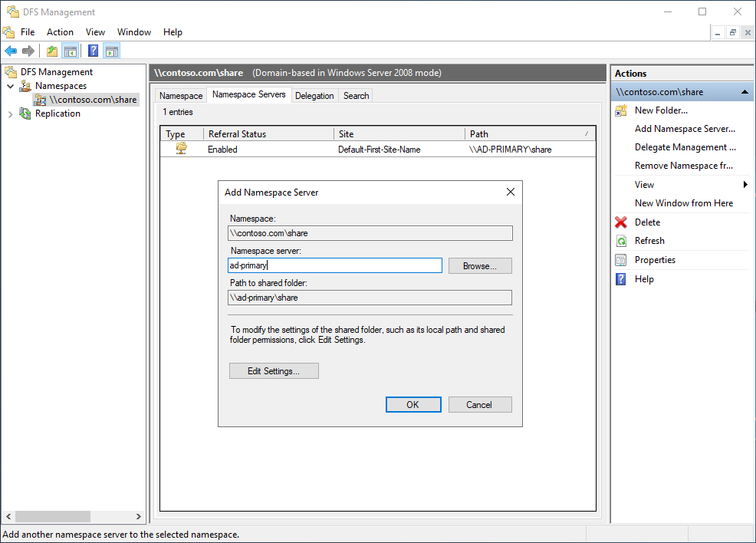Screen dimensions: 756x543
Task: Open the Window menu
Action: (x=134, y=32)
